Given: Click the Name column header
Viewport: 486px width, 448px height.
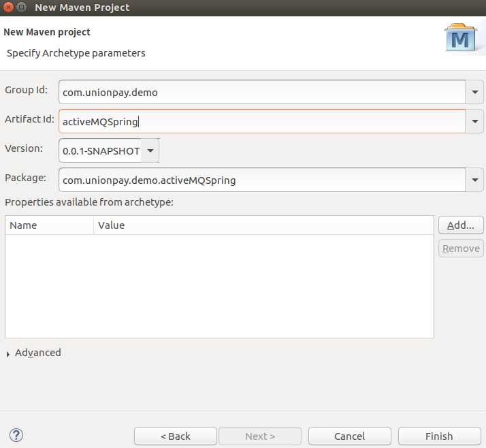Looking at the screenshot, I should click(x=49, y=225).
